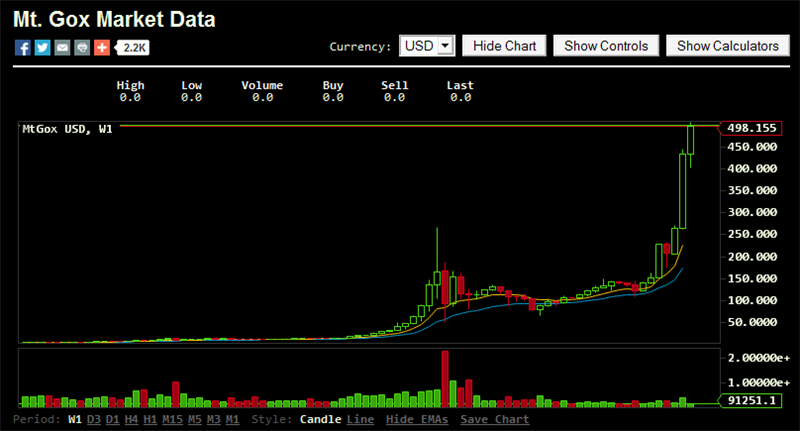Click the Show Controls button
Screen dimensions: 800x431
(606, 46)
